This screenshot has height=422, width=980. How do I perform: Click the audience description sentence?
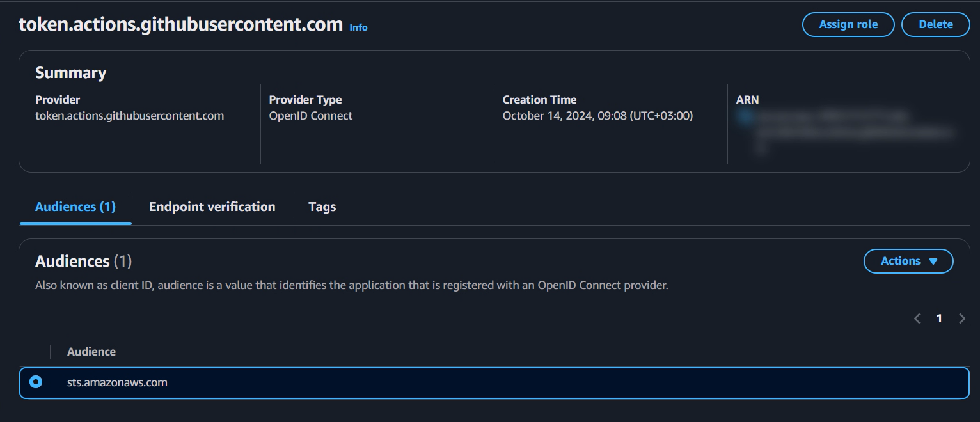[x=352, y=285]
